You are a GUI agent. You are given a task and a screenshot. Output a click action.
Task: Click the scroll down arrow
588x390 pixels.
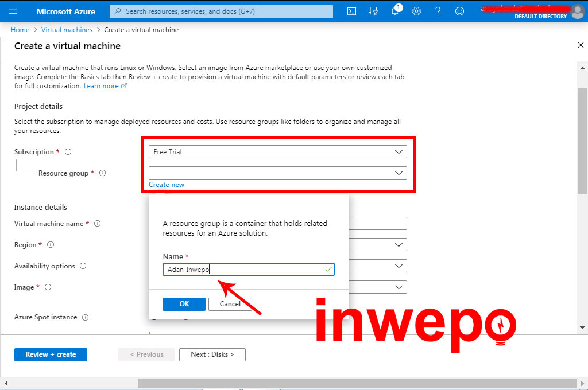click(x=582, y=327)
